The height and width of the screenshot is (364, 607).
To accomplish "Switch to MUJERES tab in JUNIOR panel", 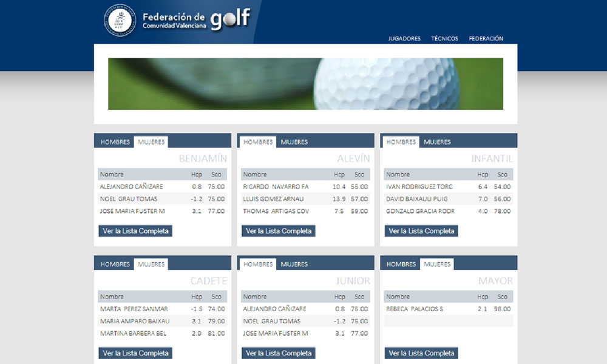I will click(294, 264).
